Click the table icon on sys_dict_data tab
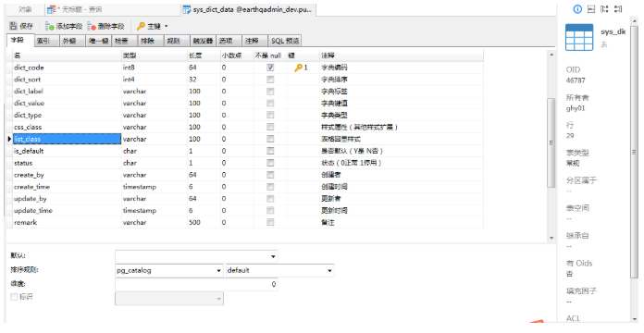This screenshot has width=644, height=333. (187, 9)
